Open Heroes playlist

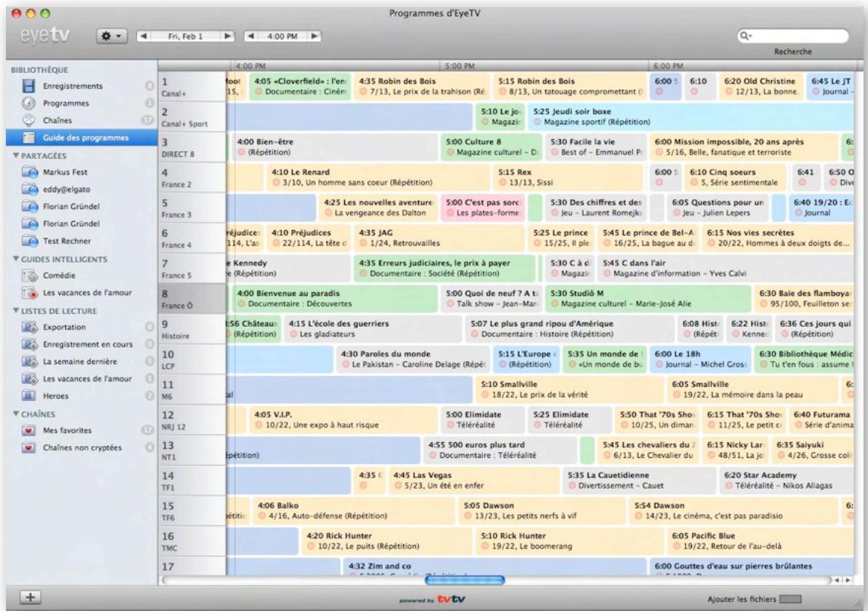pos(56,396)
